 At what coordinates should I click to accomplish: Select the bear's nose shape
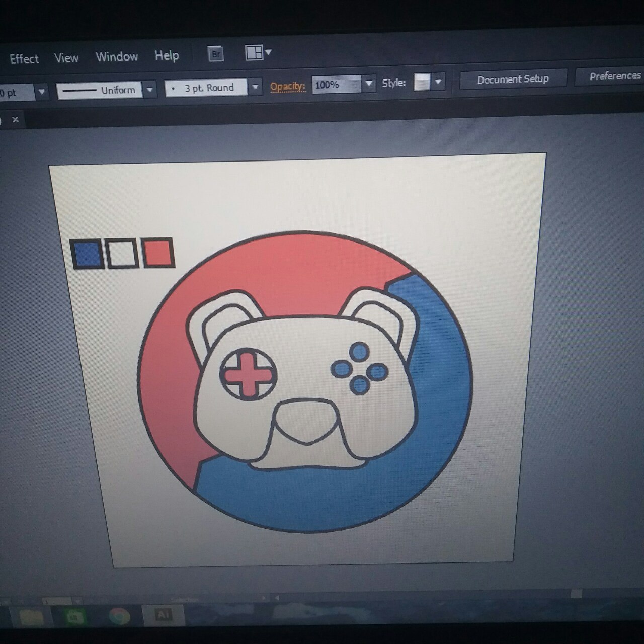pyautogui.click(x=308, y=422)
